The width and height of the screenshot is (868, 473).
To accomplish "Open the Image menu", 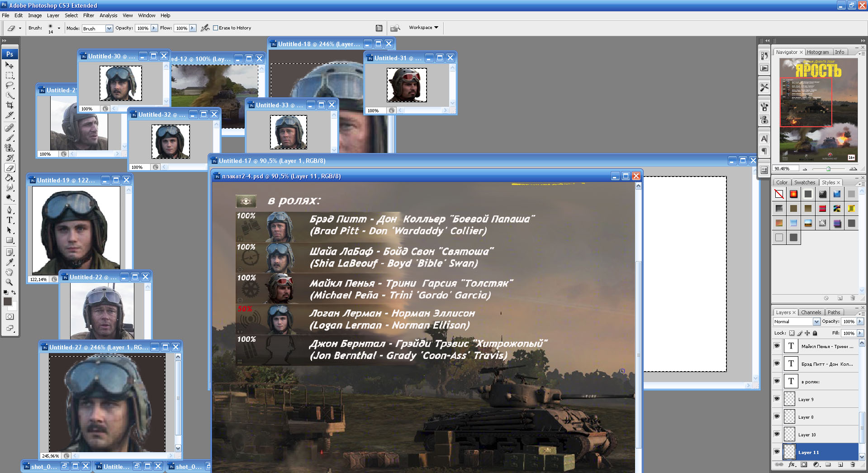I will coord(35,15).
